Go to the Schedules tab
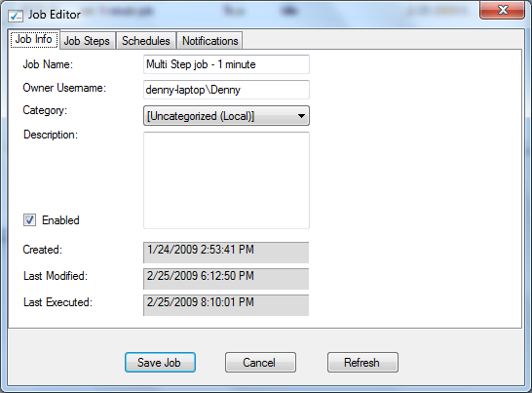The width and height of the screenshot is (532, 393). tap(146, 41)
